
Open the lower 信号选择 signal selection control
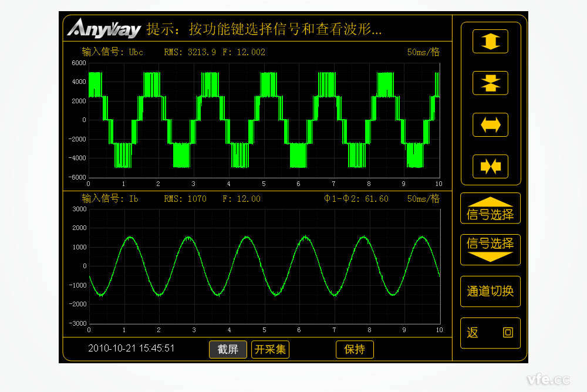pyautogui.click(x=490, y=249)
